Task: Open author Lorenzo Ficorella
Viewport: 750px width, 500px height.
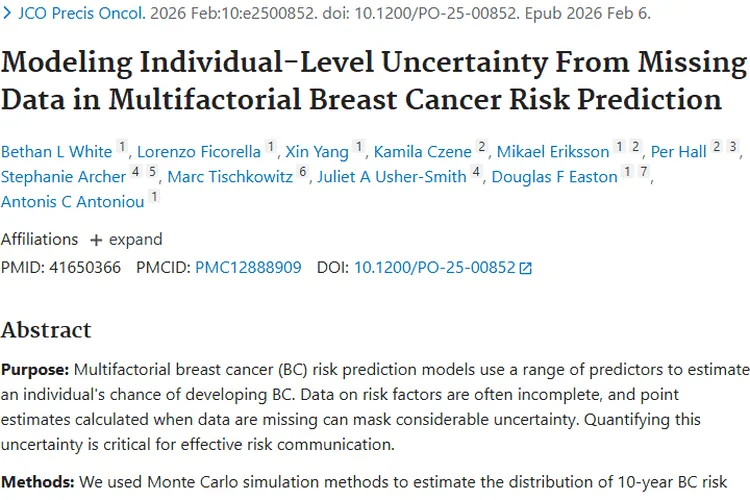Action: tap(200, 152)
